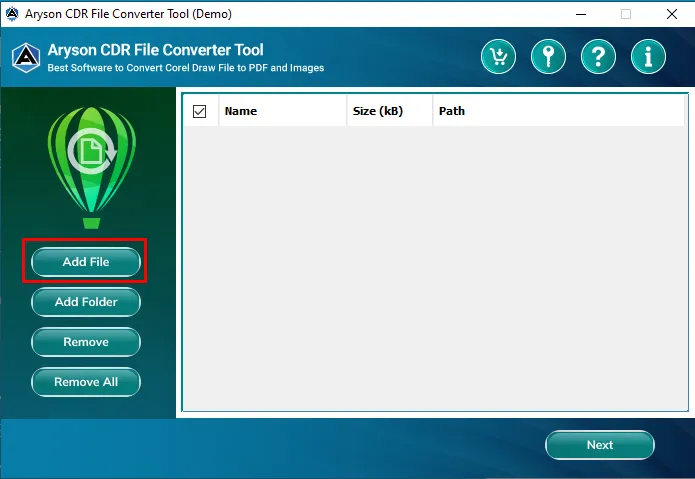Click the empty file list area
The height and width of the screenshot is (479, 695).
pyautogui.click(x=434, y=268)
